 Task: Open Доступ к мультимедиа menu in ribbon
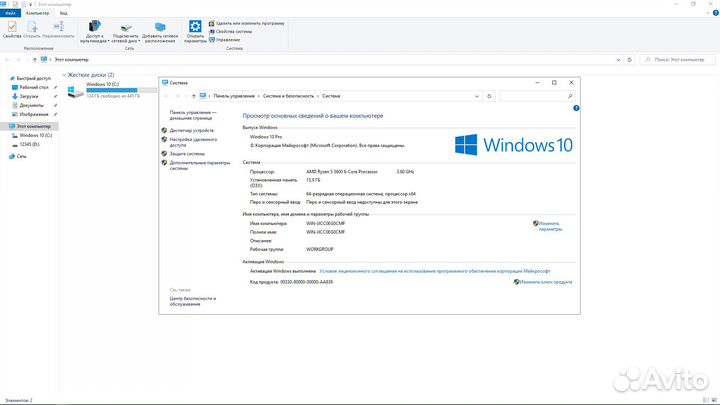(95, 32)
